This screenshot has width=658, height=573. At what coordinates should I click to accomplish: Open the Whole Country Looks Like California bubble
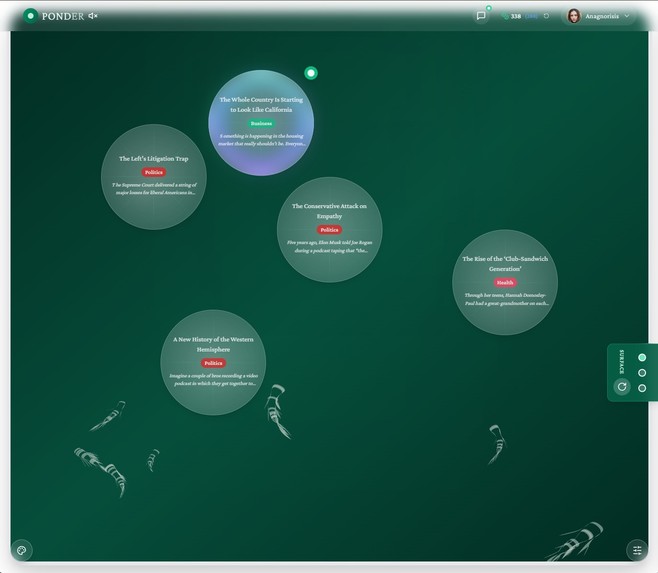click(261, 123)
